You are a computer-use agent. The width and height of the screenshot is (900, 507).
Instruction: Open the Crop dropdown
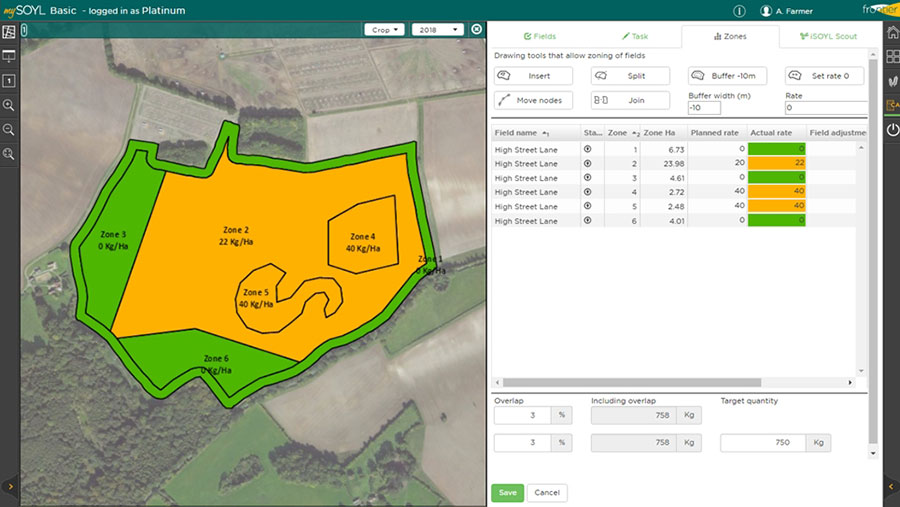point(385,30)
